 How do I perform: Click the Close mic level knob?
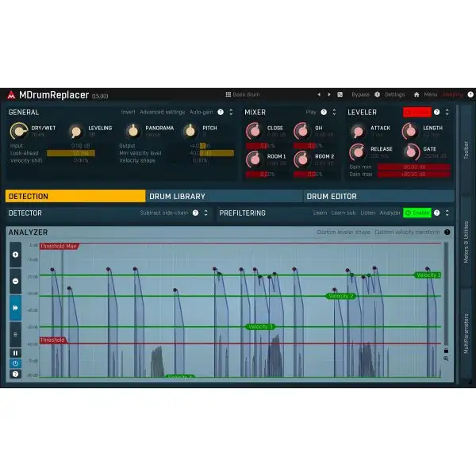(x=255, y=131)
